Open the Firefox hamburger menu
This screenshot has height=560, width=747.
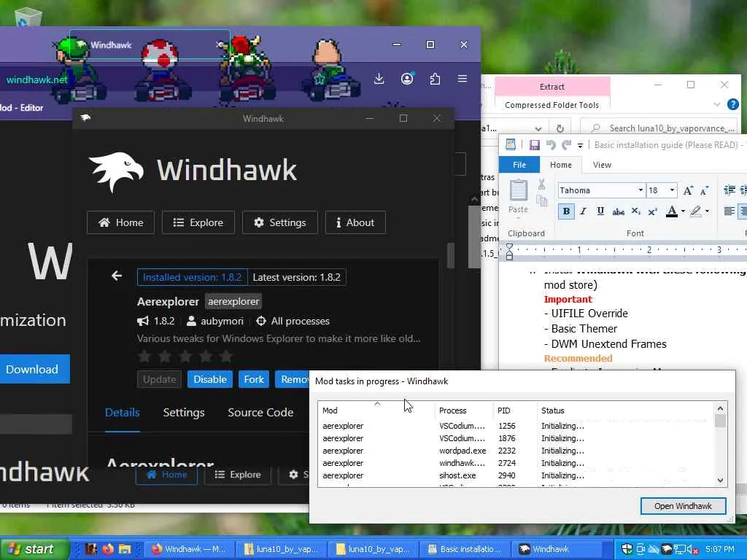tap(462, 79)
